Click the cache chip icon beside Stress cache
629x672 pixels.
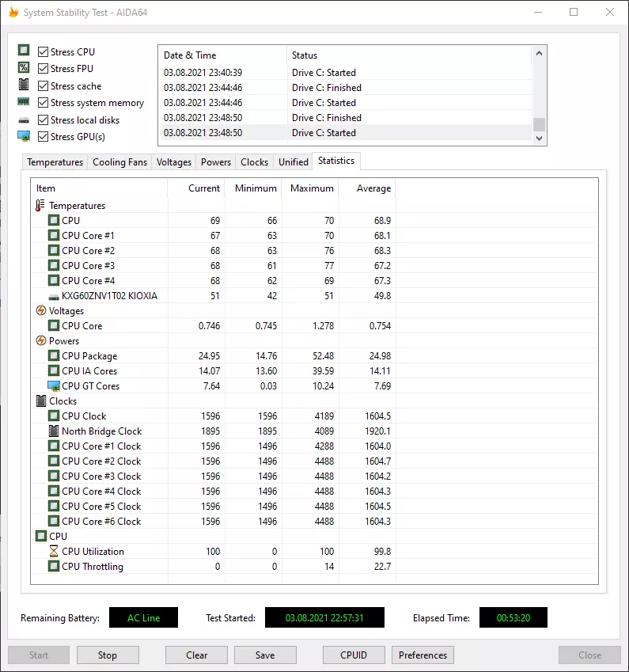(x=24, y=85)
